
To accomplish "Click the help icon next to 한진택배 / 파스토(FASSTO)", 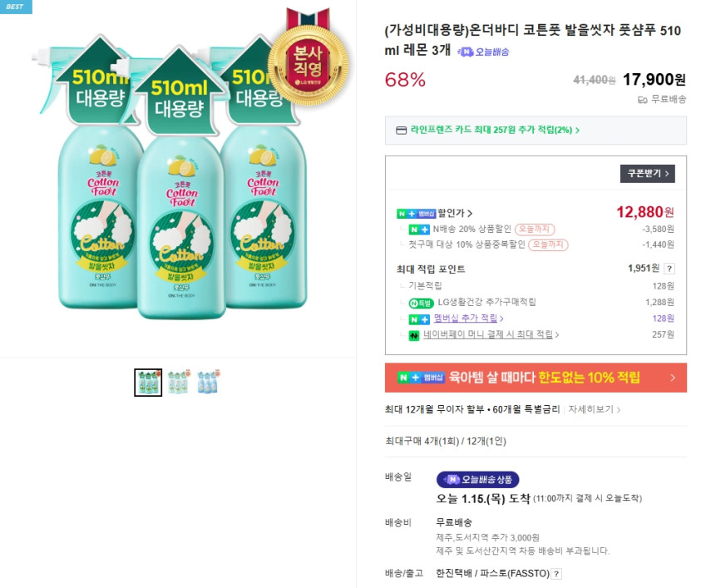I will point(556,574).
